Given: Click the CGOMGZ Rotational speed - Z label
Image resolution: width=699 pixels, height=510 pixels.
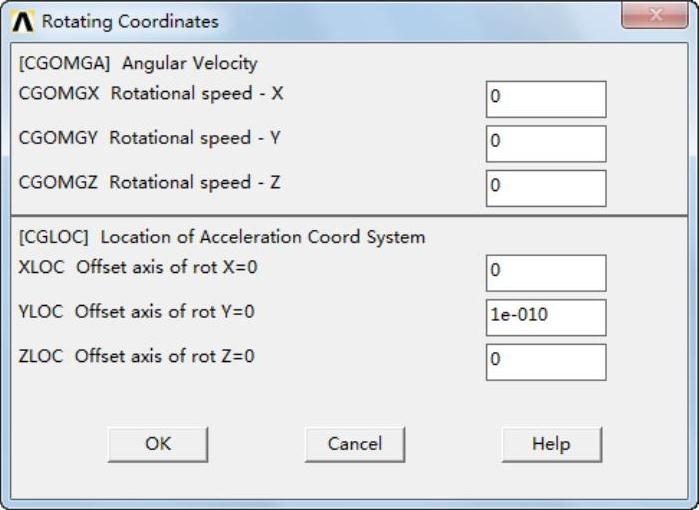Looking at the screenshot, I should coord(150,182).
